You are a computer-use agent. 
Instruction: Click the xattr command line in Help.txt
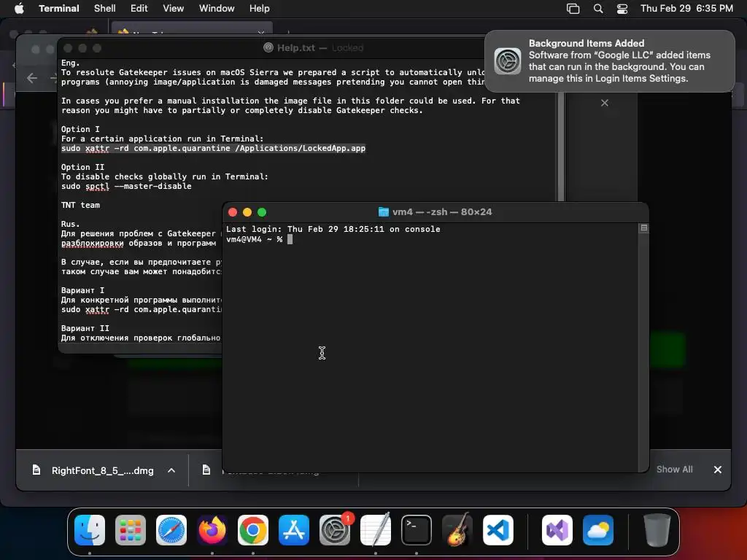pyautogui.click(x=214, y=148)
